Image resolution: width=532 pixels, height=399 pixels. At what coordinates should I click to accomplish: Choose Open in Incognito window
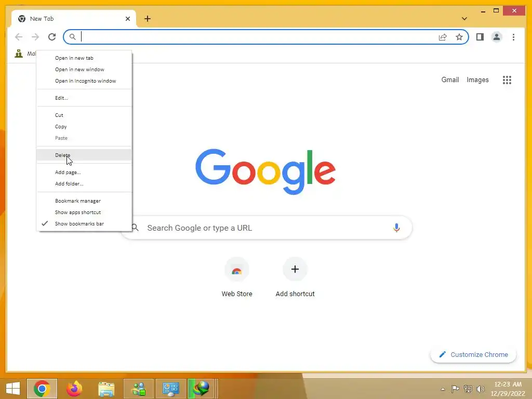pyautogui.click(x=84, y=81)
